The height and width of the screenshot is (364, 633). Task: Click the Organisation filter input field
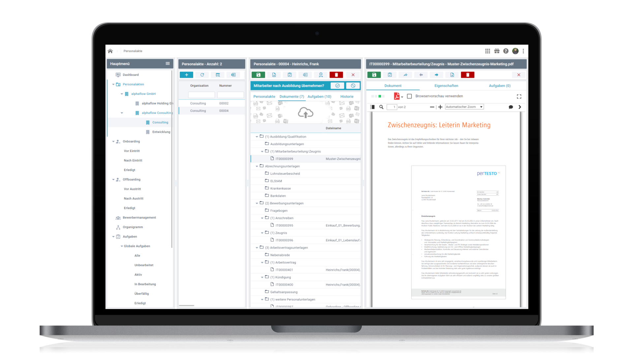(201, 95)
